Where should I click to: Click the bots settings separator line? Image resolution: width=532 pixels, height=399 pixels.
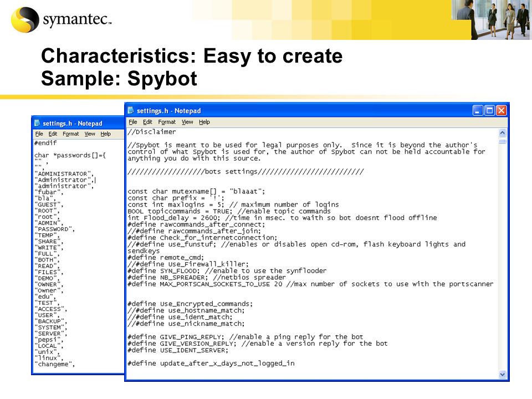click(x=245, y=172)
